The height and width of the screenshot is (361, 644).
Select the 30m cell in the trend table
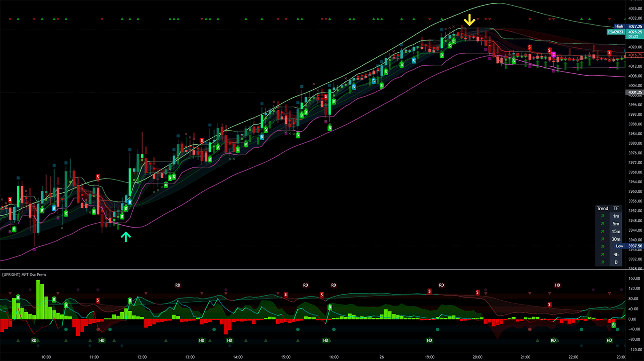(616, 239)
